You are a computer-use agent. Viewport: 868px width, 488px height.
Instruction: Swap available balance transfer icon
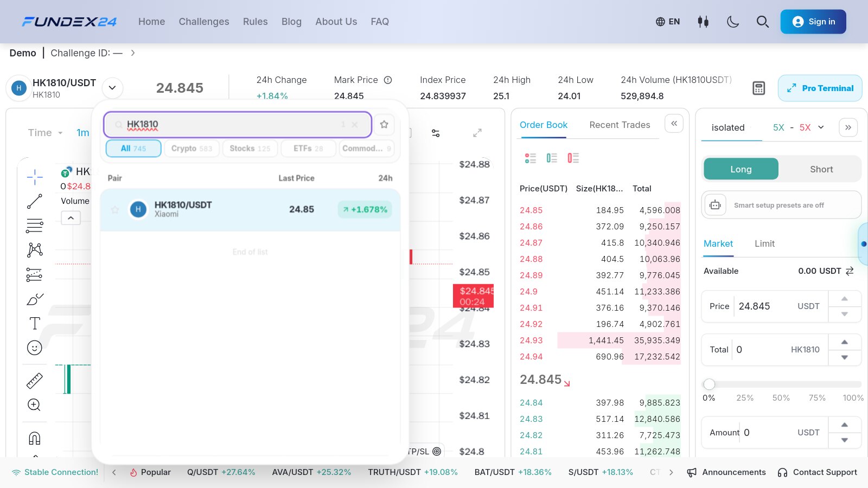850,271
